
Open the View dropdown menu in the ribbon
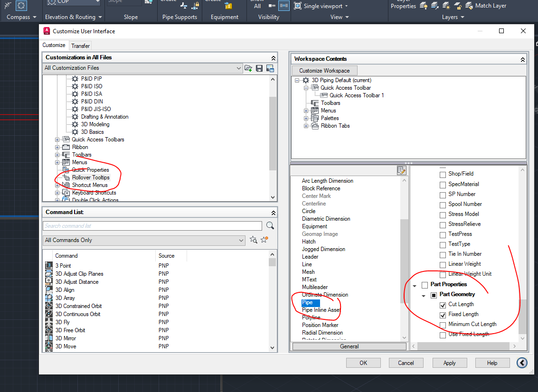pos(339,17)
